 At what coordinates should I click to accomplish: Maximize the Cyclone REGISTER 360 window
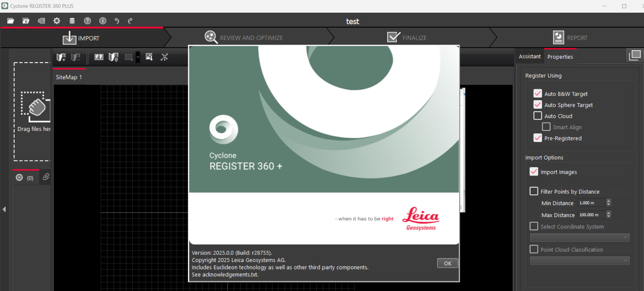624,6
